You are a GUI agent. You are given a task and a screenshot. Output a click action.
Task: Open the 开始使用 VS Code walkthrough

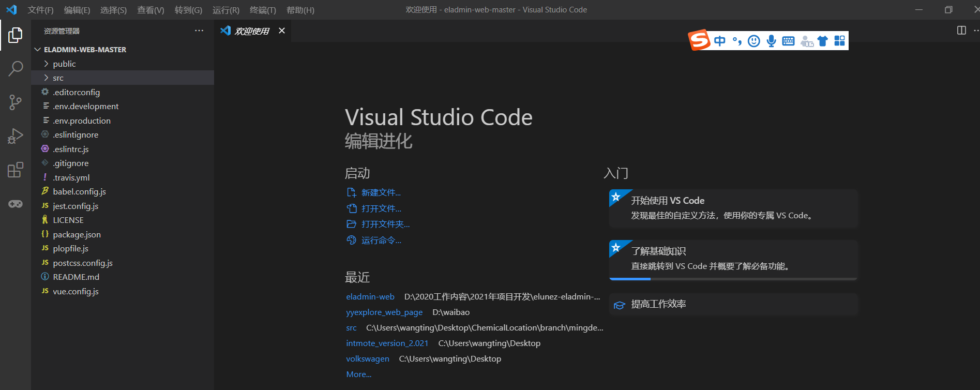click(733, 208)
